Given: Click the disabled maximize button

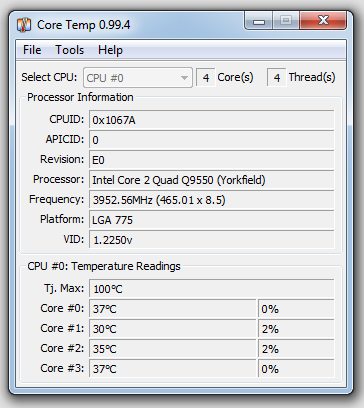Looking at the screenshot, I should point(286,21).
